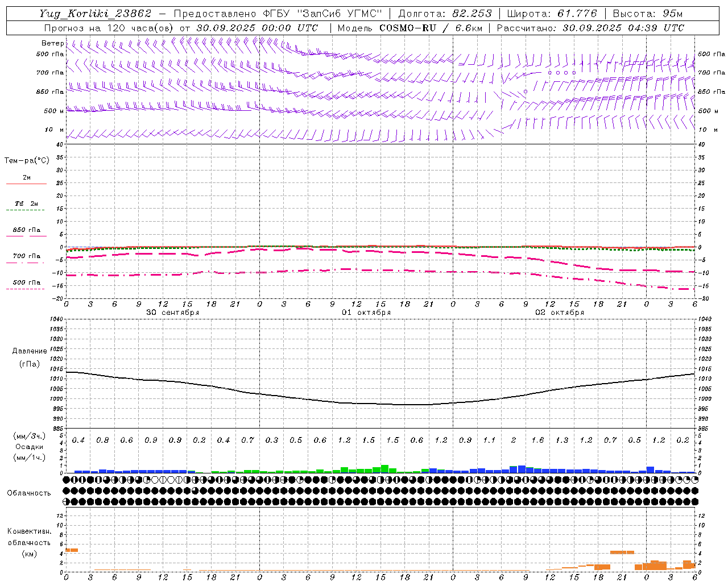The height and width of the screenshot is (582, 728).
Task: Click the 'Осадки' precipitation label
Action: point(30,447)
